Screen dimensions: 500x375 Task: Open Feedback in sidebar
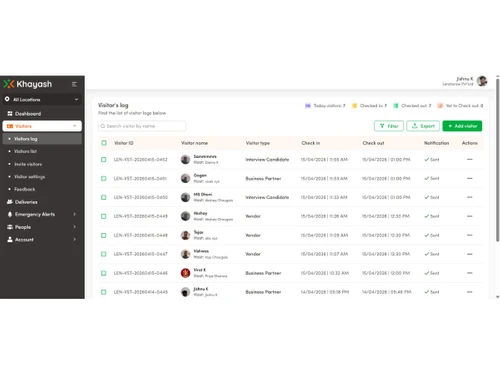coord(24,189)
